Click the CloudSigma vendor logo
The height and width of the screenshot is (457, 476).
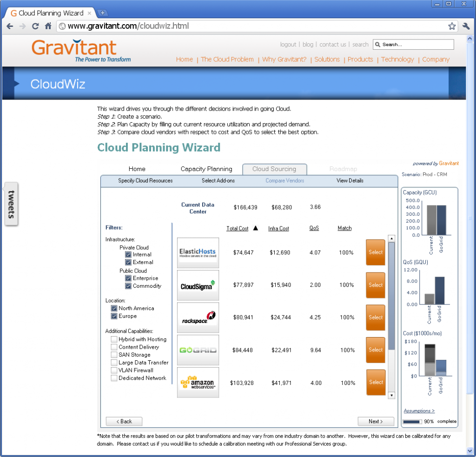(198, 285)
